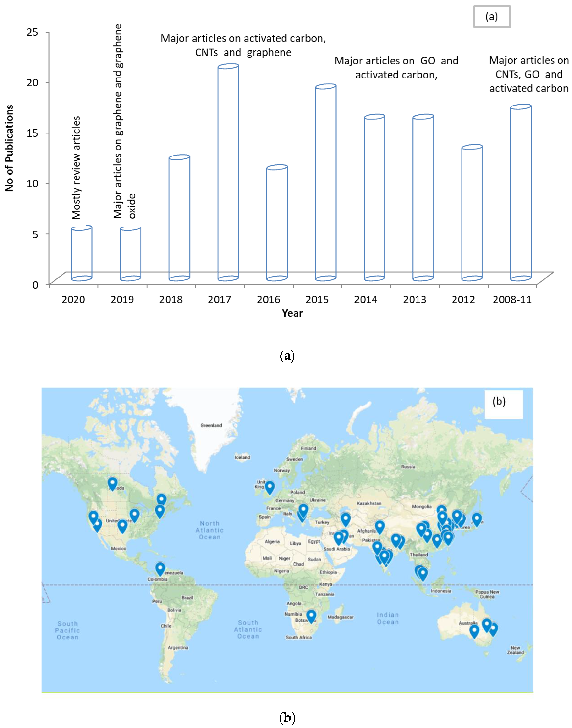Click the map pin in Afghanistan
572x728 pixels.
tap(379, 527)
